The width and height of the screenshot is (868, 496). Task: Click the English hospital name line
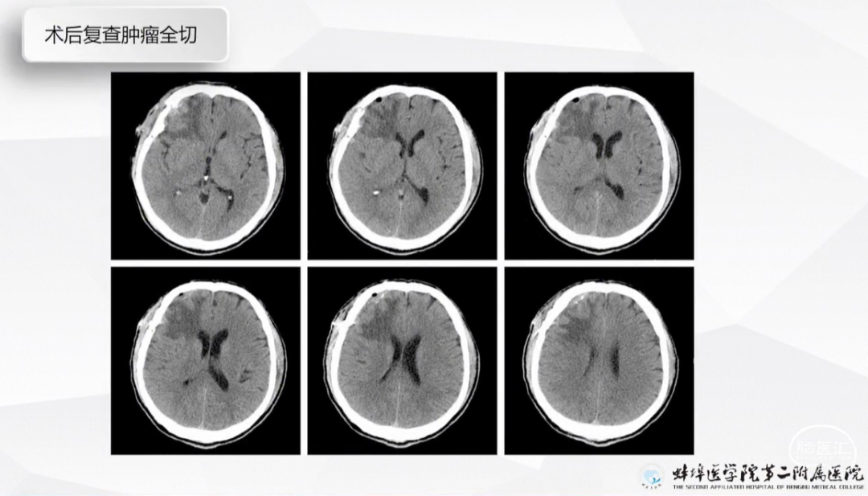point(768,486)
